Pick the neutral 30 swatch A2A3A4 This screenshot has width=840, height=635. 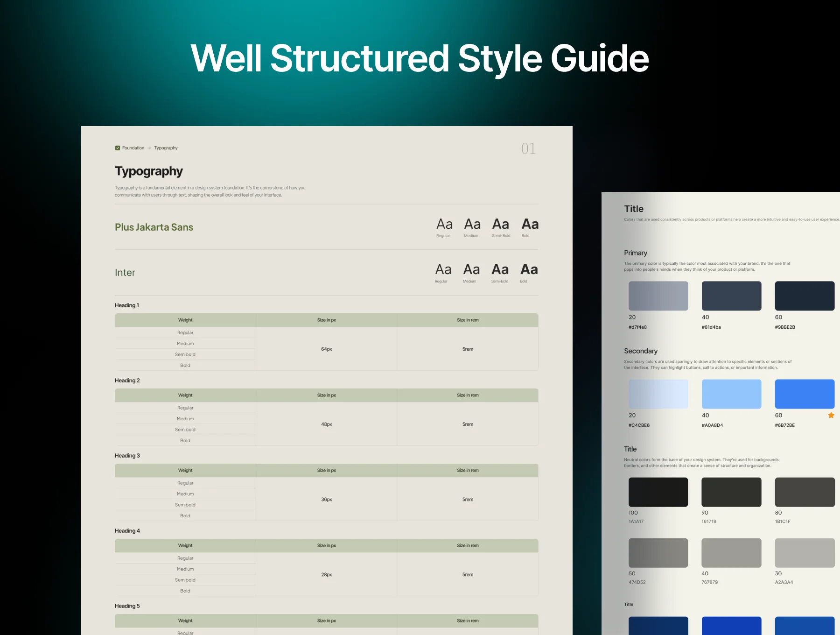click(x=805, y=553)
